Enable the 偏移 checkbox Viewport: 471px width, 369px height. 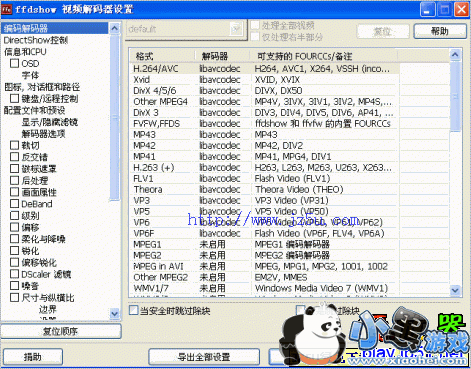(14, 227)
